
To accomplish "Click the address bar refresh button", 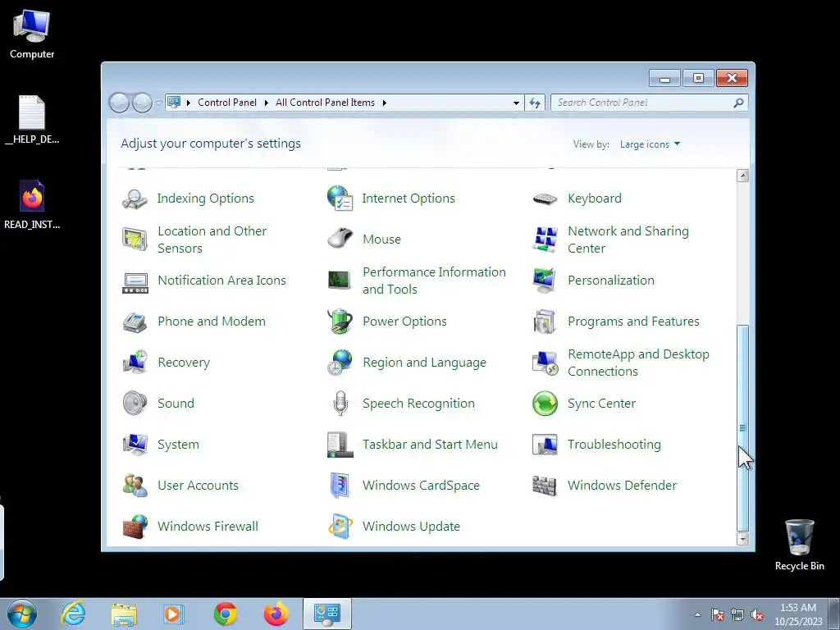I will pos(535,103).
